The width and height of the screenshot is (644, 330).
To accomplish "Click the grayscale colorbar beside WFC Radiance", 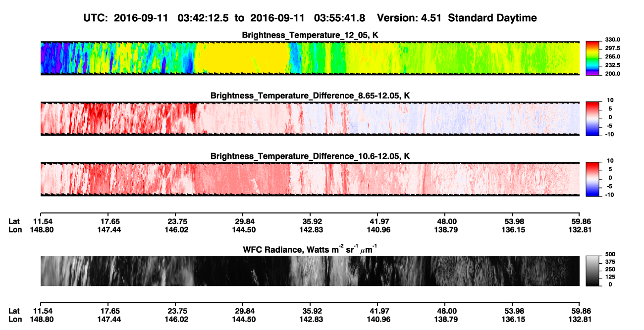I will 592,271.
